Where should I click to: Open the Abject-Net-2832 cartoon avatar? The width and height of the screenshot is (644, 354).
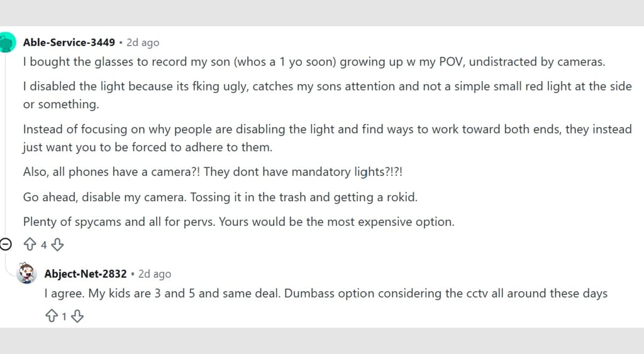[x=26, y=273]
